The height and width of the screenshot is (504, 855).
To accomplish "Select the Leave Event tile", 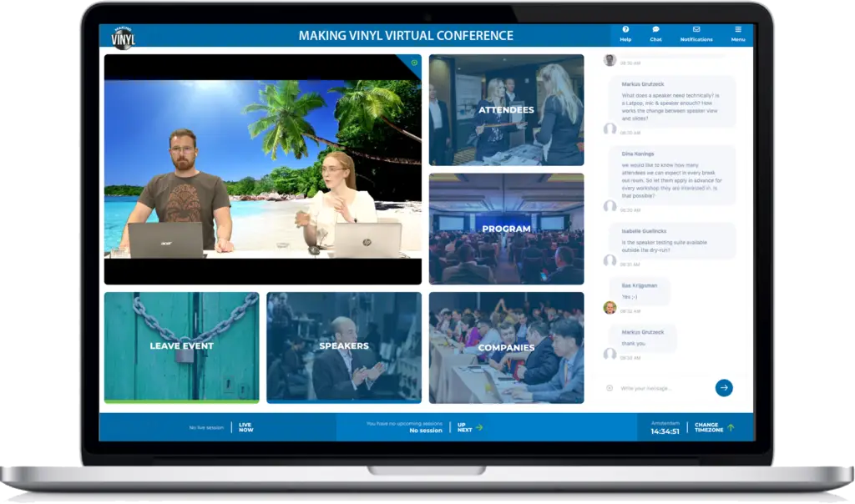I will pos(181,348).
